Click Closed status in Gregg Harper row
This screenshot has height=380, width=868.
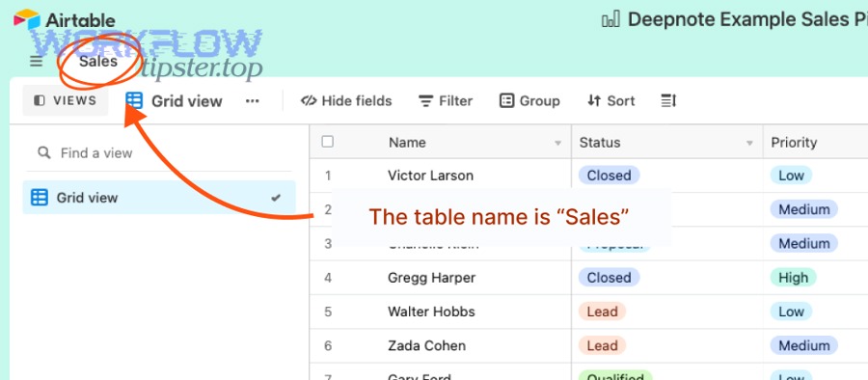pyautogui.click(x=609, y=278)
